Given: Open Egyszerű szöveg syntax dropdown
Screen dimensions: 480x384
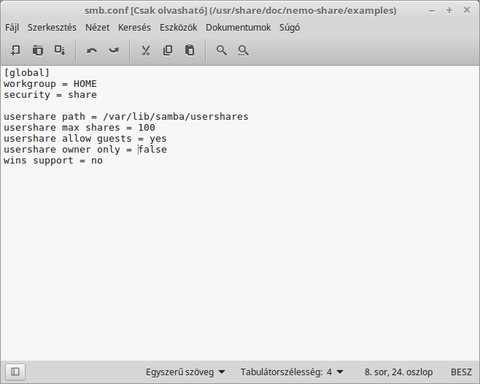Looking at the screenshot, I should click(185, 372).
